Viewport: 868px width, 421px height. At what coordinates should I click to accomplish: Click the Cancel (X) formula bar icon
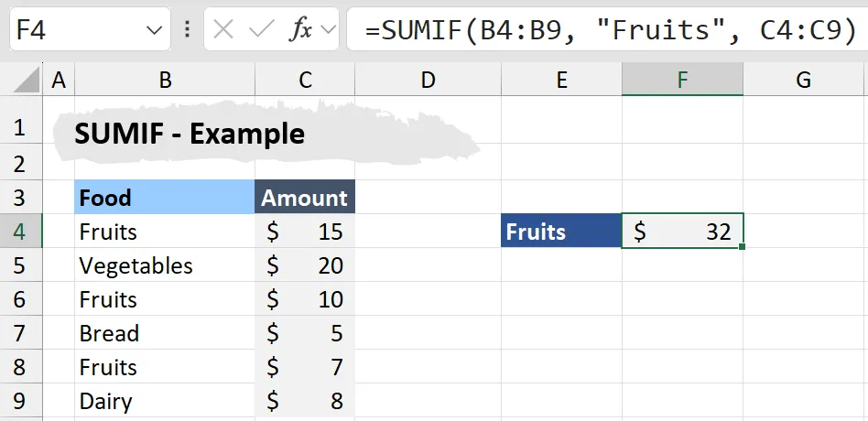pyautogui.click(x=224, y=30)
